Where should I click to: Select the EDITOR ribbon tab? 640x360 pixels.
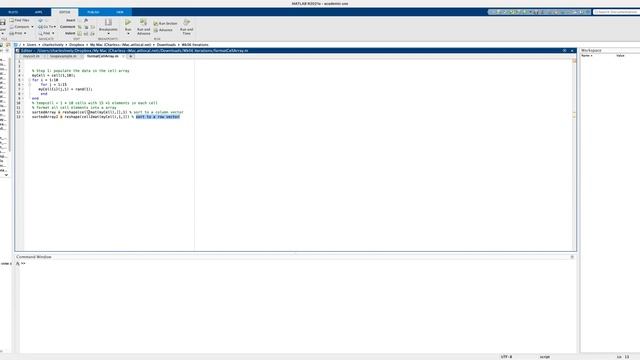pyautogui.click(x=64, y=12)
